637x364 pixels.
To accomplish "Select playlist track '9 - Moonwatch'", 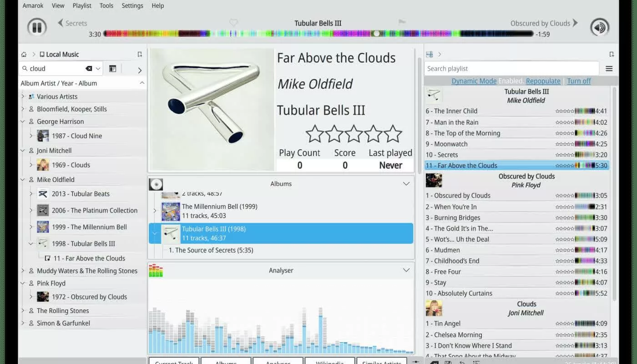I will [x=517, y=144].
